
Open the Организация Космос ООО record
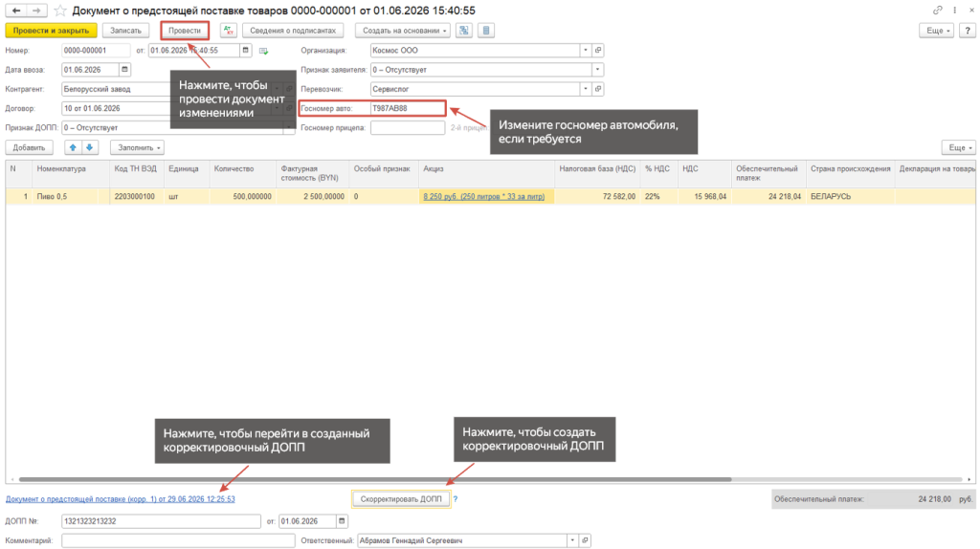(598, 50)
